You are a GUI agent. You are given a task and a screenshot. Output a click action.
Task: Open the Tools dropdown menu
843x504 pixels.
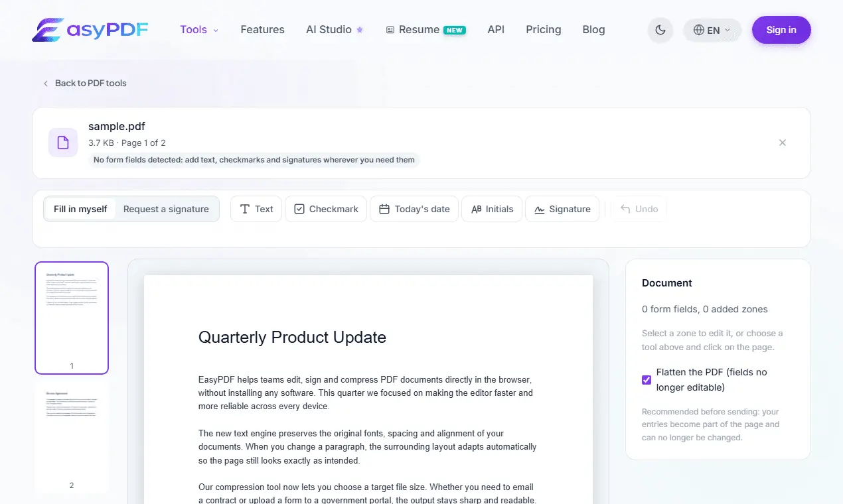coord(199,30)
